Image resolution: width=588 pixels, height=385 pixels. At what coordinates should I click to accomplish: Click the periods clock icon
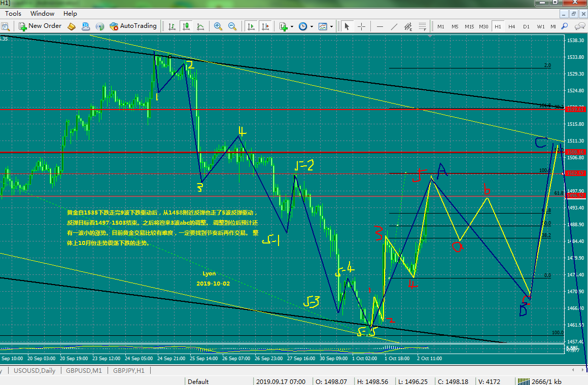point(303,26)
